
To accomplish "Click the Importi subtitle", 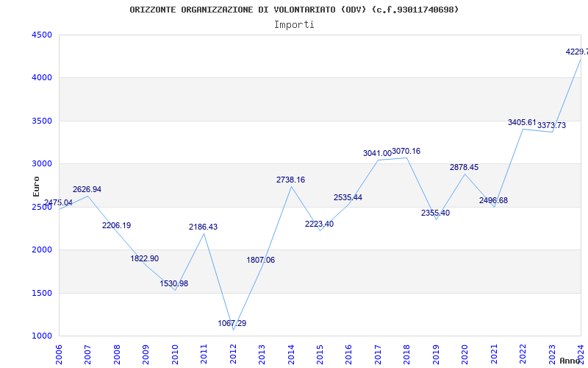I will coord(294,25).
